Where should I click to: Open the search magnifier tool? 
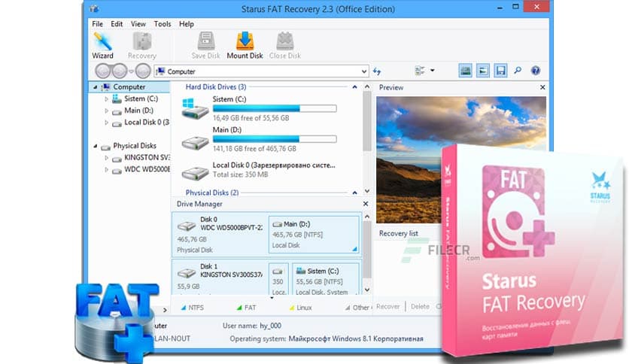click(x=518, y=71)
